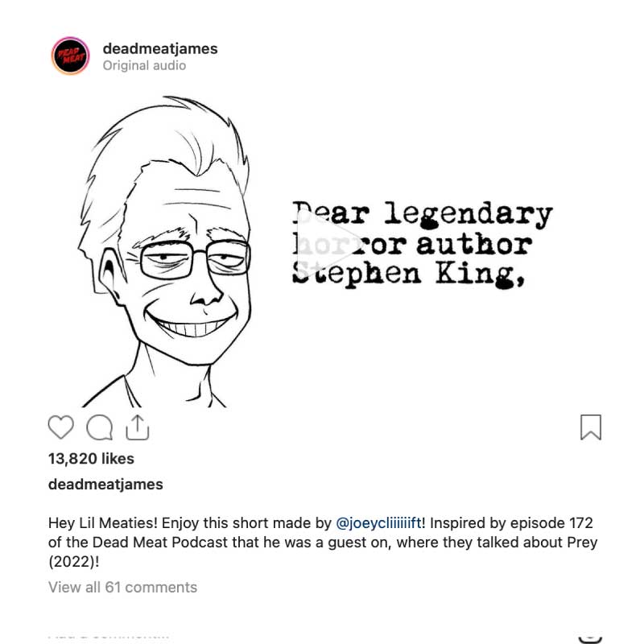Click the 'Stephen King,' text line in video
This screenshot has height=644, width=644.
409,274
